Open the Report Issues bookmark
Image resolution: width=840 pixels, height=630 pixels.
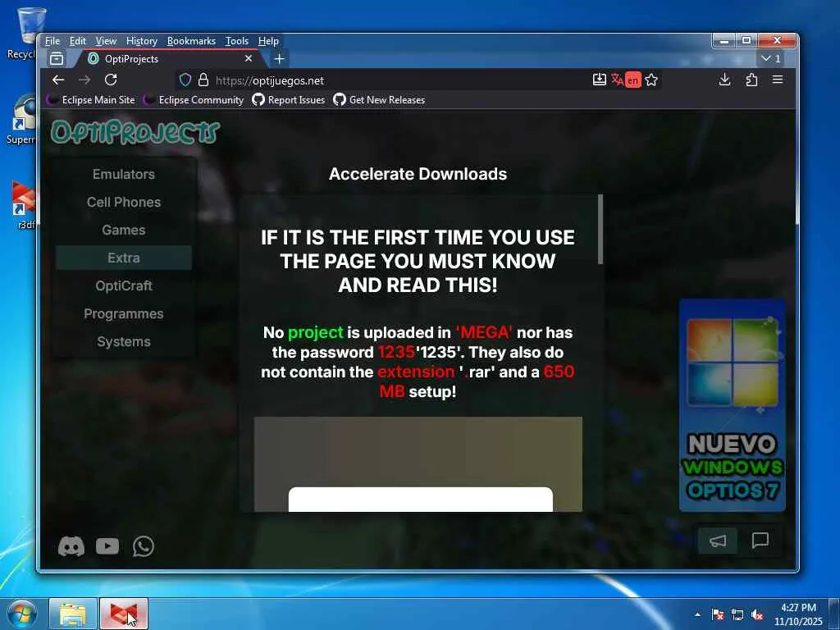coord(289,99)
